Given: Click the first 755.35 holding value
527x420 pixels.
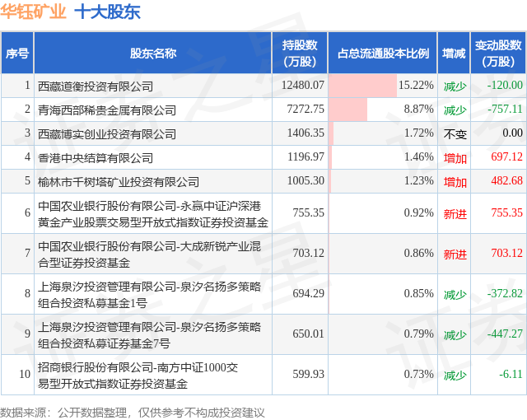Looking at the screenshot, I should pyautogui.click(x=308, y=212).
